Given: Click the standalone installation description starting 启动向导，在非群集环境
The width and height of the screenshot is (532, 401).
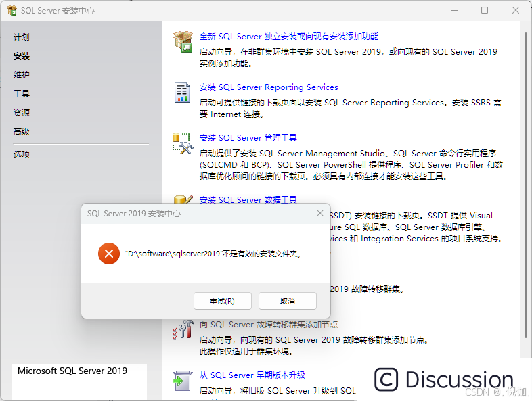Looking at the screenshot, I should (x=349, y=57).
